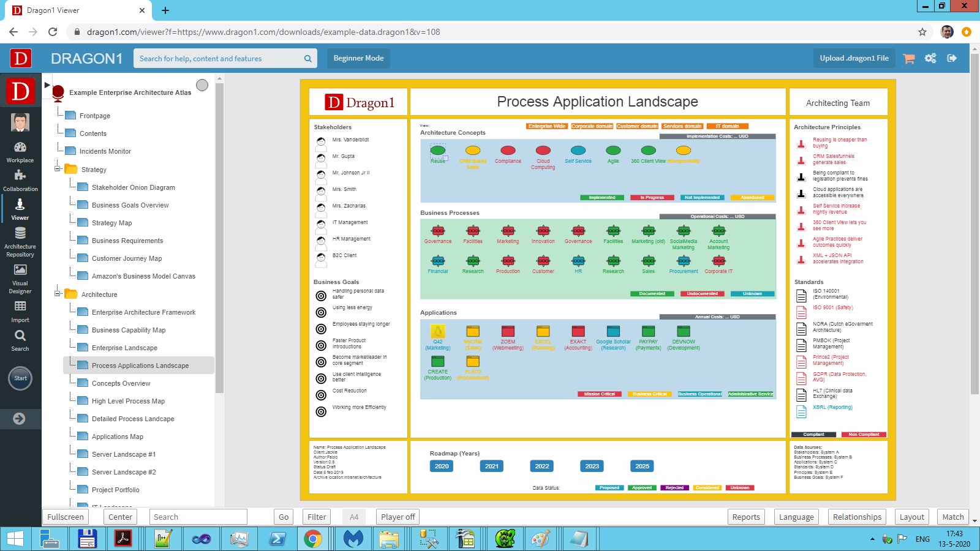Image resolution: width=980 pixels, height=551 pixels.
Task: Open the Reports button
Action: (x=746, y=517)
